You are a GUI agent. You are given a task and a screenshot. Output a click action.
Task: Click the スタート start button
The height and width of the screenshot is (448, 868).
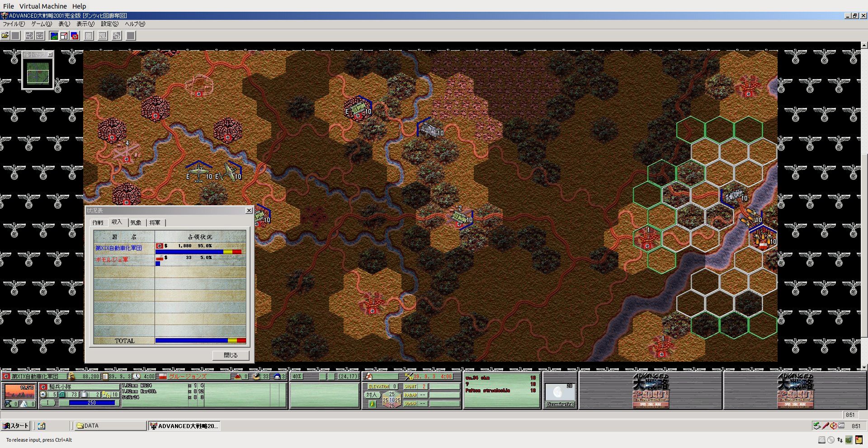16,426
